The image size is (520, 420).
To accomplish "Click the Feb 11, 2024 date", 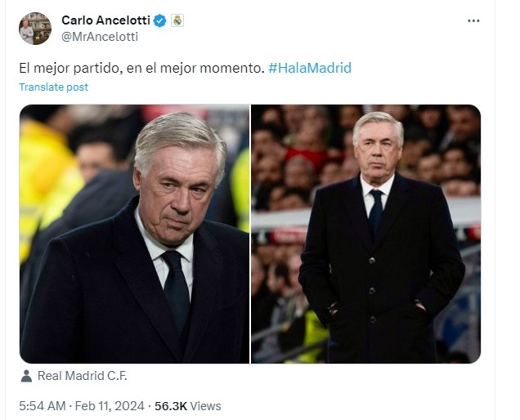I will point(108,405).
